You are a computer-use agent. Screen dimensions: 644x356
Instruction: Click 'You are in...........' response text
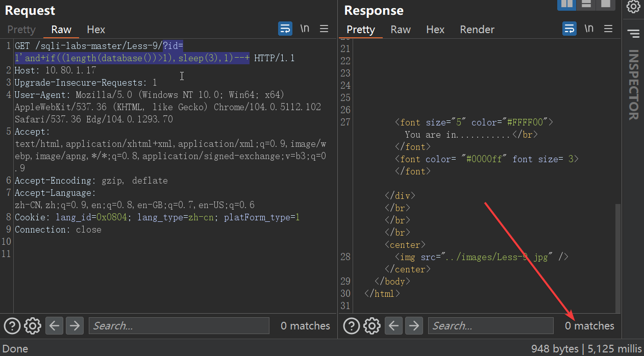(x=458, y=135)
